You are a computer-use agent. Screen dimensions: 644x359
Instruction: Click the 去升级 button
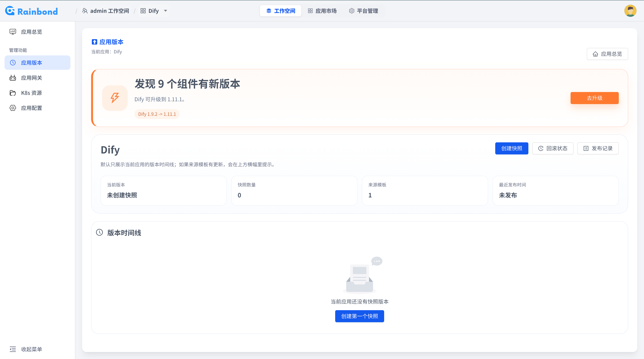tap(594, 98)
